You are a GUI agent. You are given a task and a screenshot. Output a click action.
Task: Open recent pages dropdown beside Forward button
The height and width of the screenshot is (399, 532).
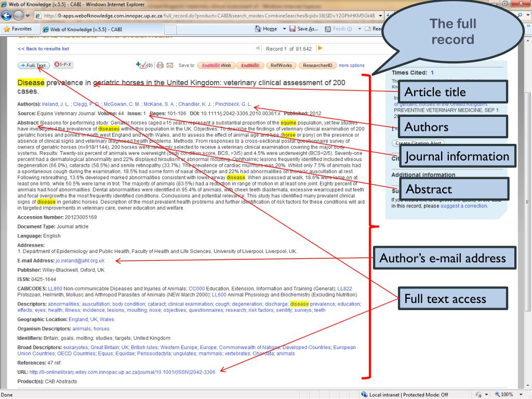[x=28, y=16]
